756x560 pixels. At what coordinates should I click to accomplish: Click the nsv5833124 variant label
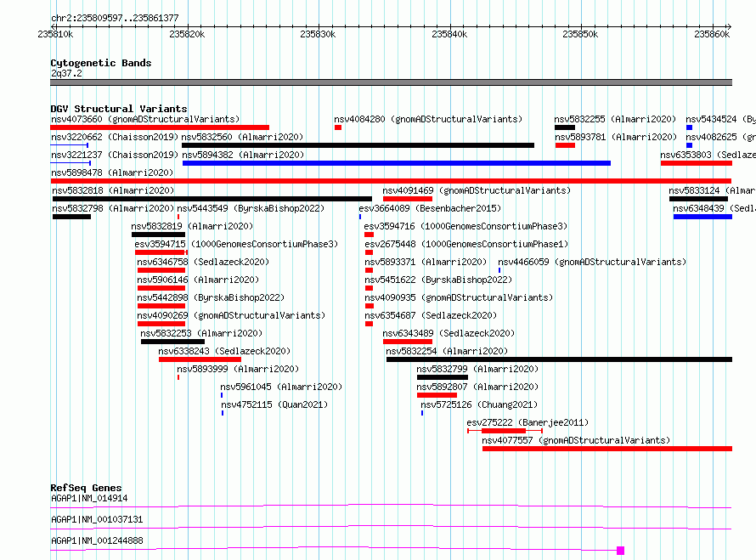coord(712,190)
